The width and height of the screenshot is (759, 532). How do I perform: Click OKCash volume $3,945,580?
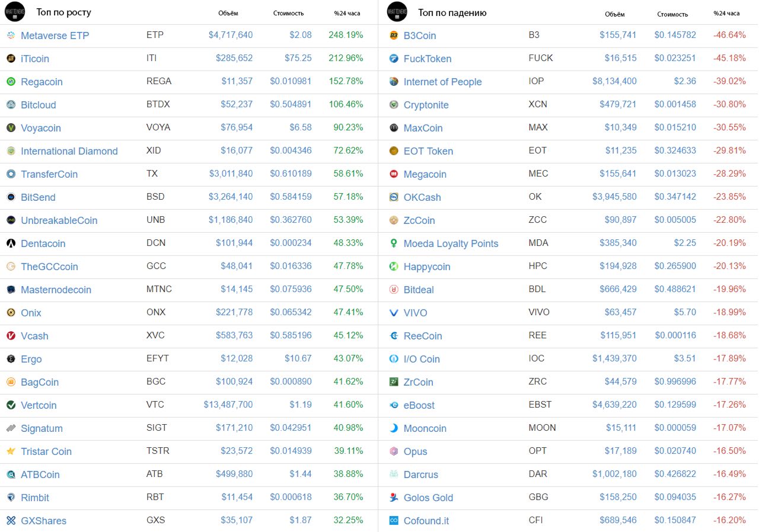[x=614, y=197]
